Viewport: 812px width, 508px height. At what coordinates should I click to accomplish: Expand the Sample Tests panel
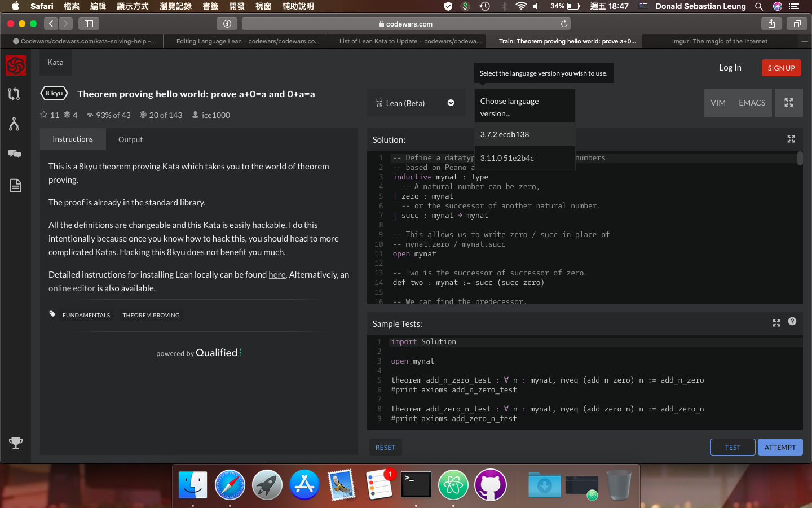(x=776, y=323)
